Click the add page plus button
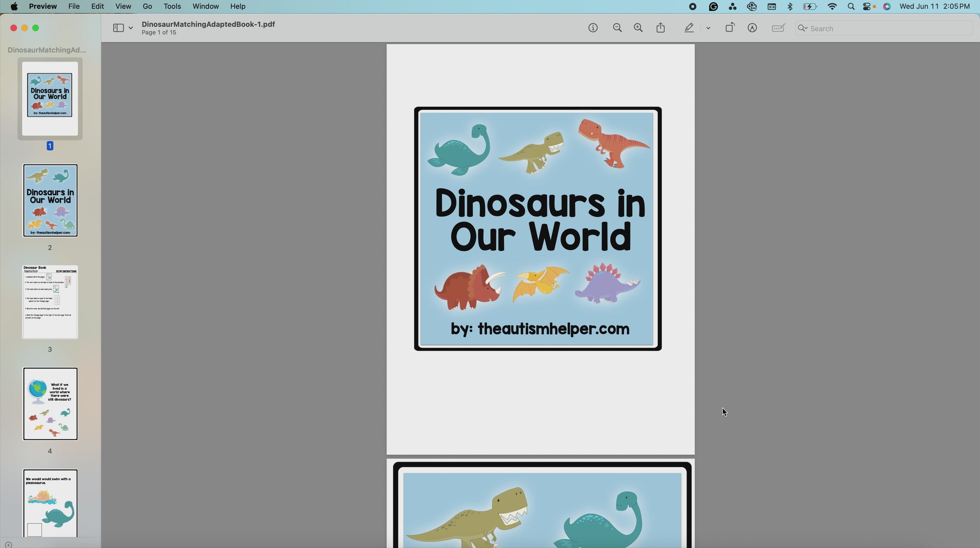The width and height of the screenshot is (980, 548). click(8, 544)
